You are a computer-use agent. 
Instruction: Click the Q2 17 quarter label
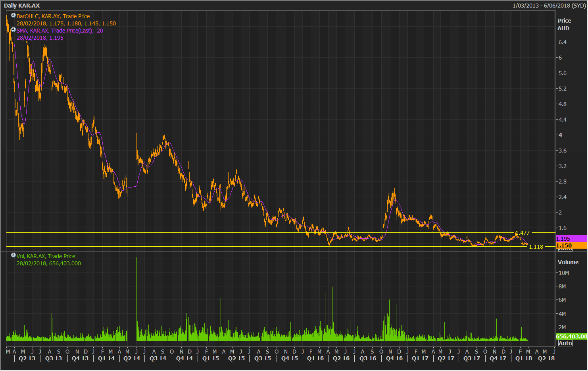(446, 358)
